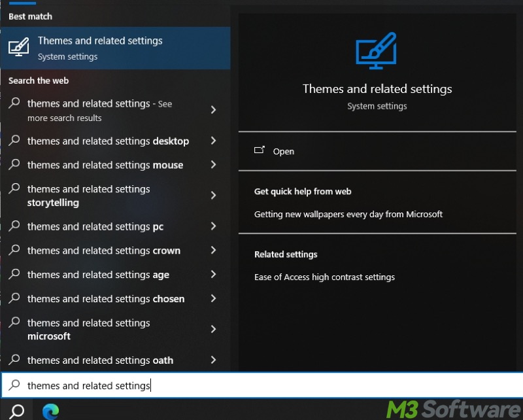Expand chevron beside the 'storytelling' suggestion
This screenshot has width=523, height=420.
pyautogui.click(x=214, y=196)
